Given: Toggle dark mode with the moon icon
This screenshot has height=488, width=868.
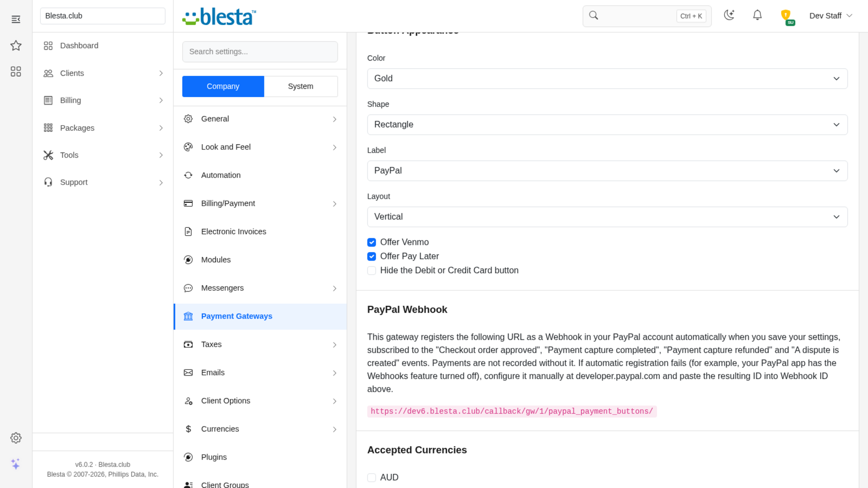Looking at the screenshot, I should point(729,15).
